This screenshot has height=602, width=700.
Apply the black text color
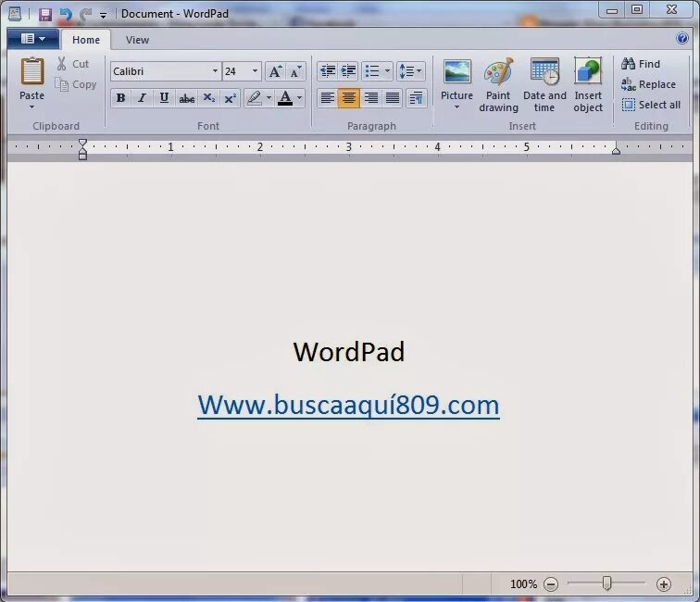pos(285,98)
